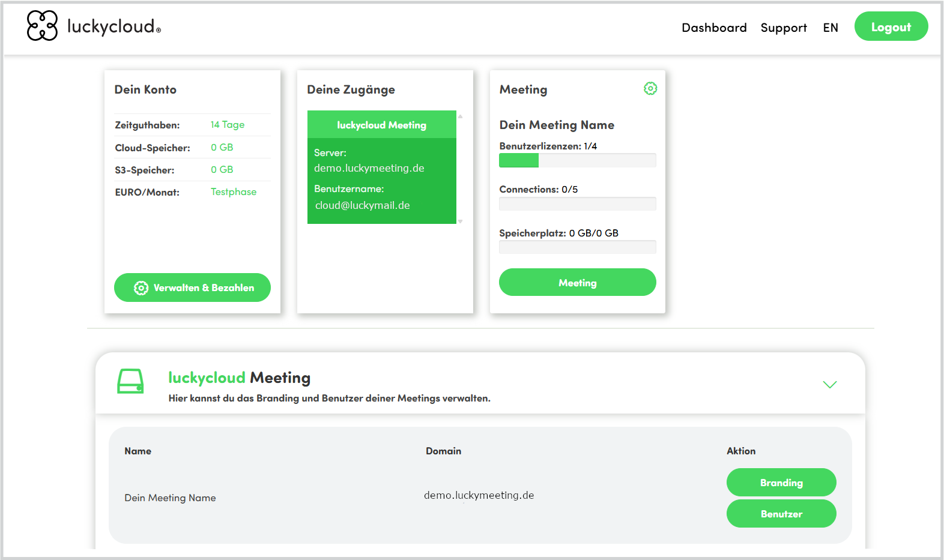This screenshot has width=944, height=560.
Task: Click the 'luckycloud Meeting' section heading
Action: point(239,378)
